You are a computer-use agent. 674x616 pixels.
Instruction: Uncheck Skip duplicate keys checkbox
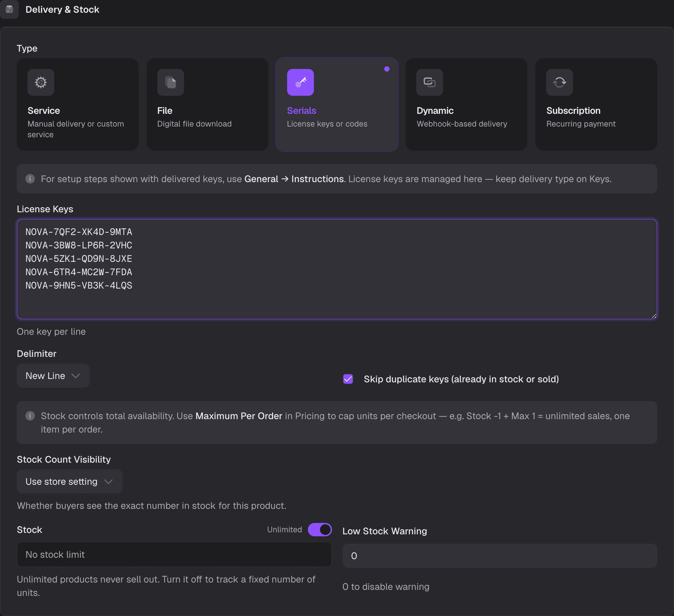(348, 379)
